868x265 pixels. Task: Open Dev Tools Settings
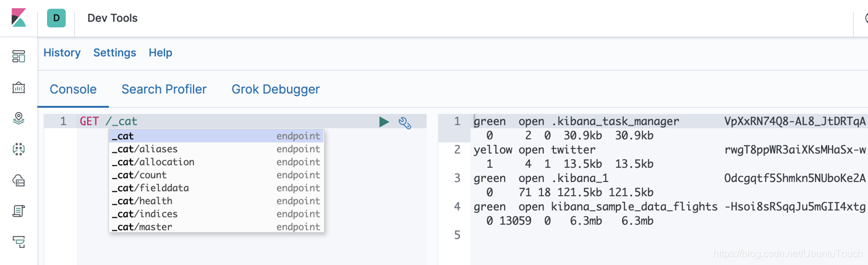pos(114,53)
